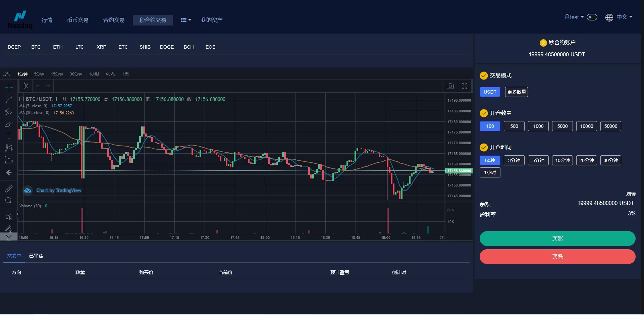Select the crosshair cursor tool
The width and height of the screenshot is (644, 315).
coord(9,88)
